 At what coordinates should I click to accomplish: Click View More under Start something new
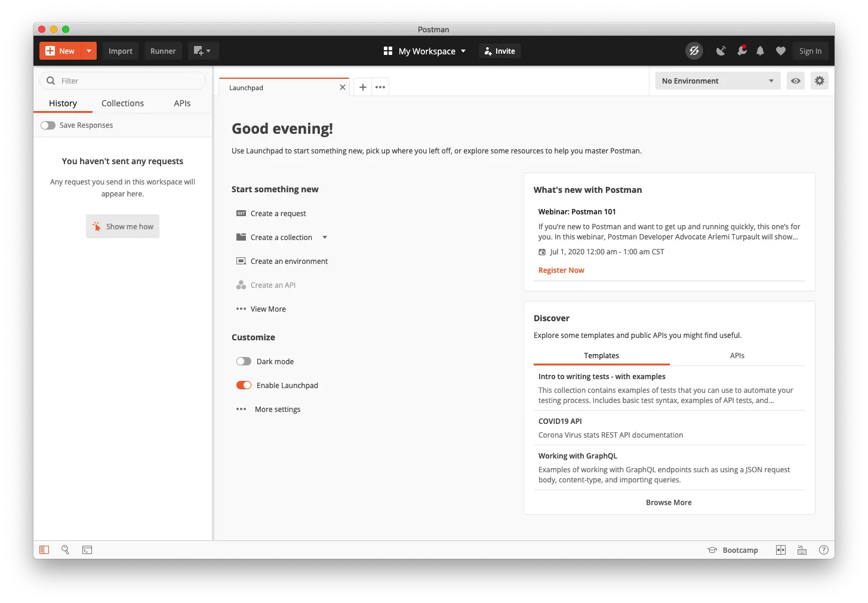268,309
